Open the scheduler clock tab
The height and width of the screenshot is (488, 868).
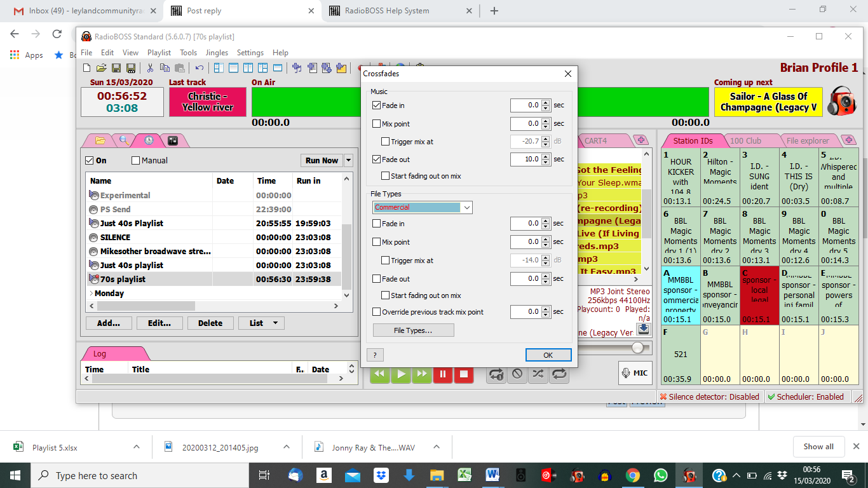148,140
